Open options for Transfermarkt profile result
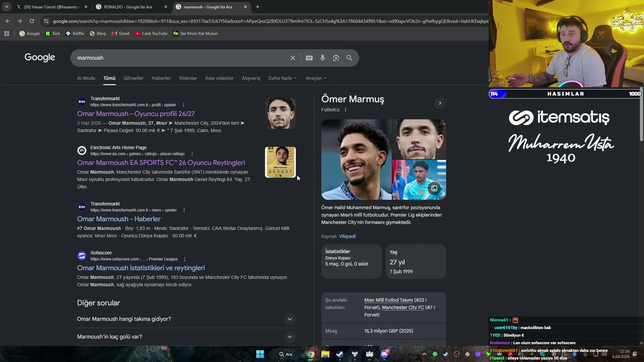 183,105
